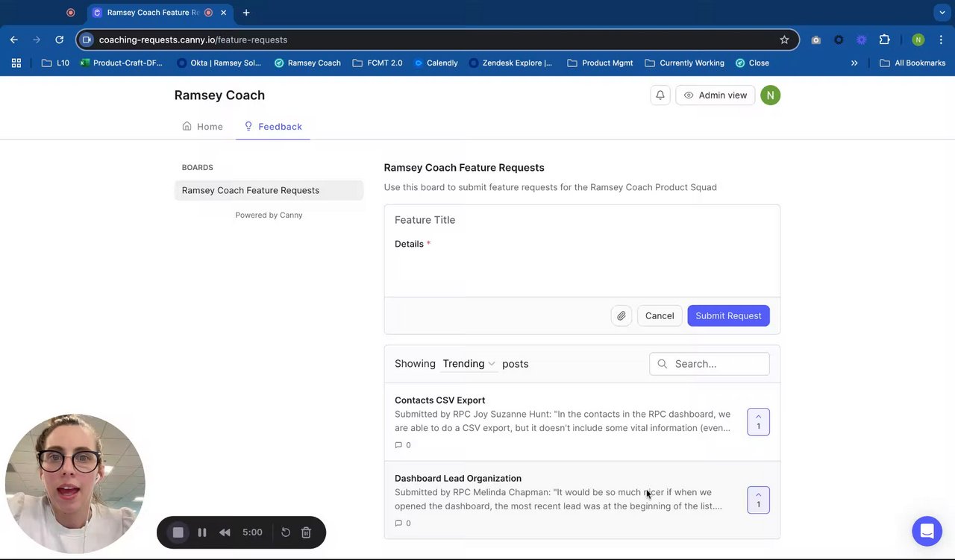Open the FCMT 2.0 bookmarks folder
Image resolution: width=955 pixels, height=560 pixels.
[377, 63]
